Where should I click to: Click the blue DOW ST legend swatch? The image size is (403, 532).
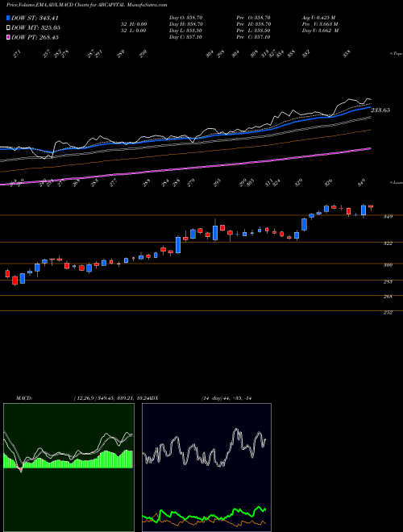coord(8,18)
